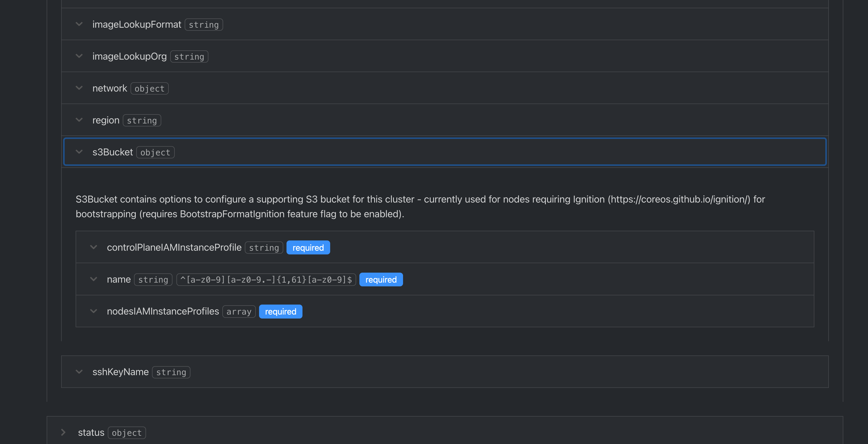
Task: Expand the region string chevron
Action: [x=79, y=120]
